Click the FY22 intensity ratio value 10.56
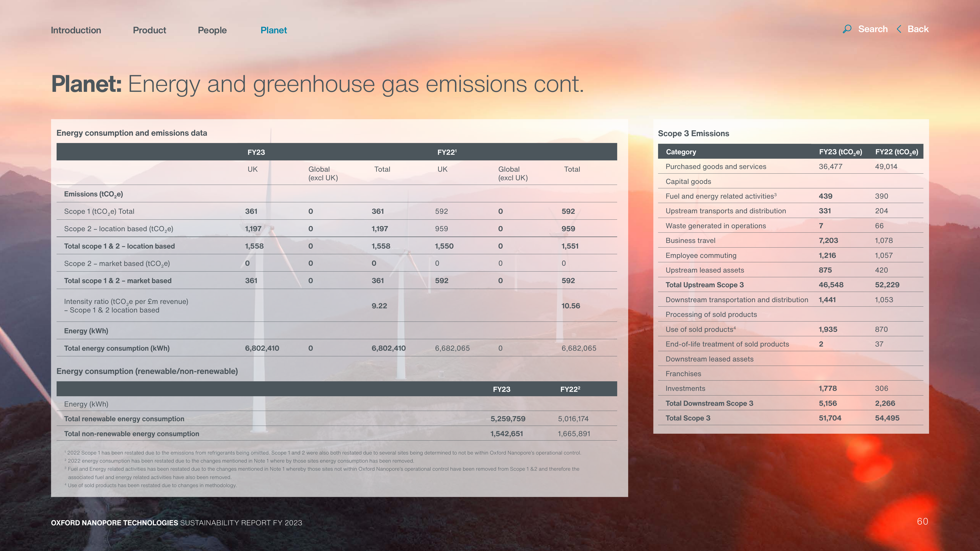 pyautogui.click(x=571, y=306)
